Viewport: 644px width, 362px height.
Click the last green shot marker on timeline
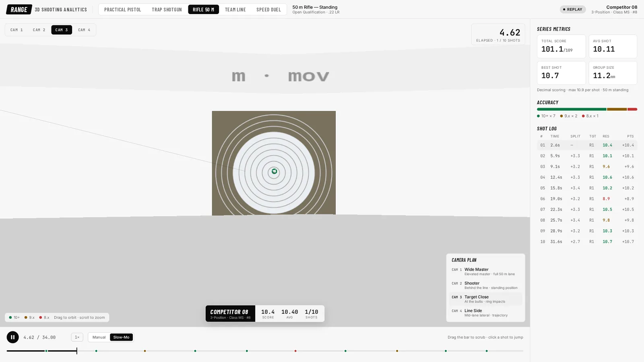[487, 351]
